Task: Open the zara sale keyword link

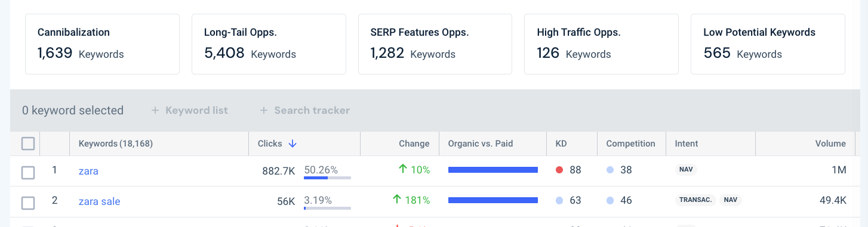Action: pos(100,201)
